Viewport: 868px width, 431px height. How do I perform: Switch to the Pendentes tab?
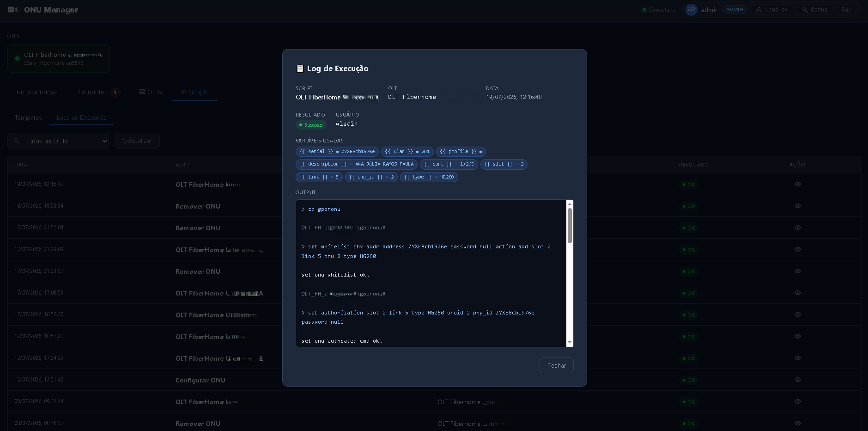point(98,92)
